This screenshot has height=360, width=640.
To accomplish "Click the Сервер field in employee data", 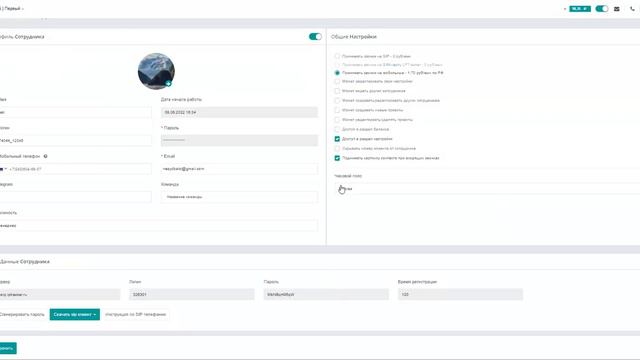I will click(x=60, y=294).
